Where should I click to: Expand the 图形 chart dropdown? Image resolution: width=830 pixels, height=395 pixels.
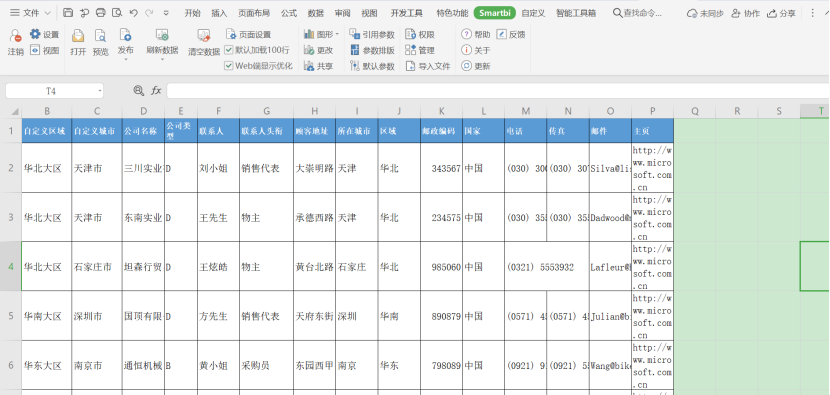click(337, 34)
